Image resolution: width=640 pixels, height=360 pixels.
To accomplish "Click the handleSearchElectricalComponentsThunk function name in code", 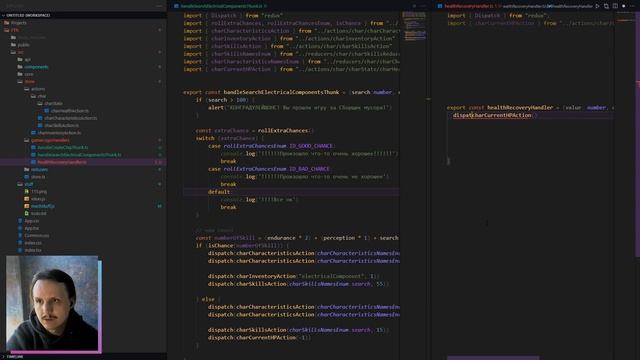I will 281,92.
